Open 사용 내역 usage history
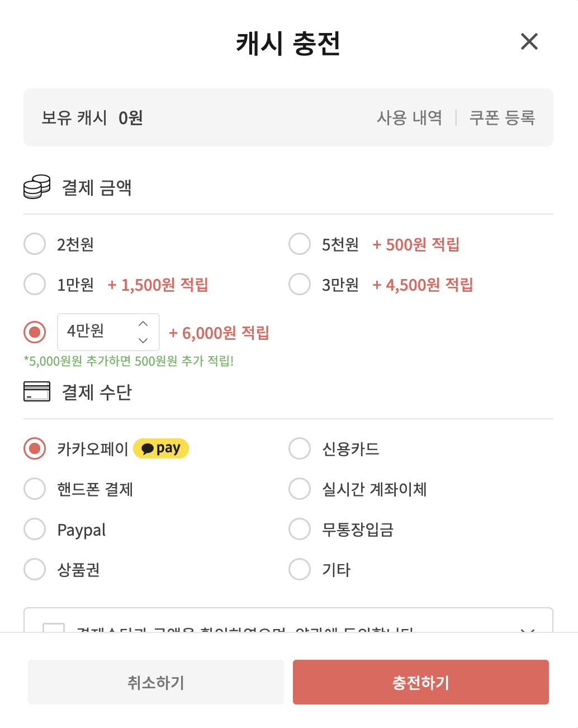 point(410,117)
